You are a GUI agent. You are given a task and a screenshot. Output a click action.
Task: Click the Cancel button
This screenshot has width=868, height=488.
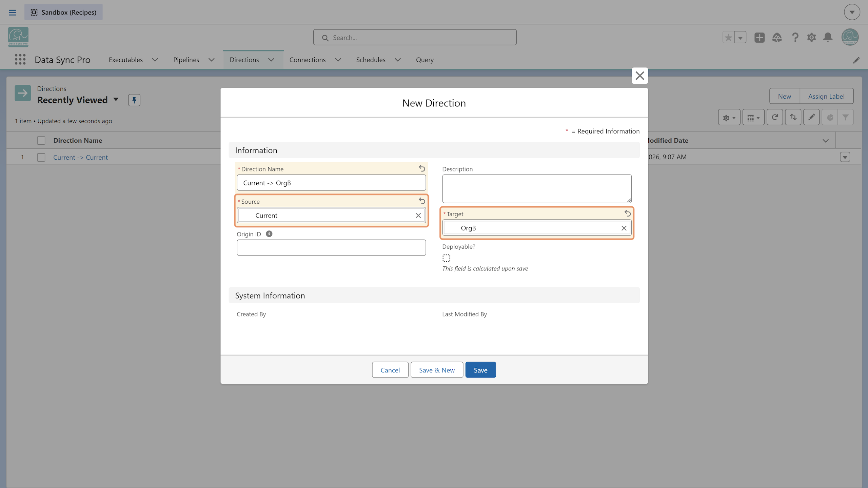point(390,370)
